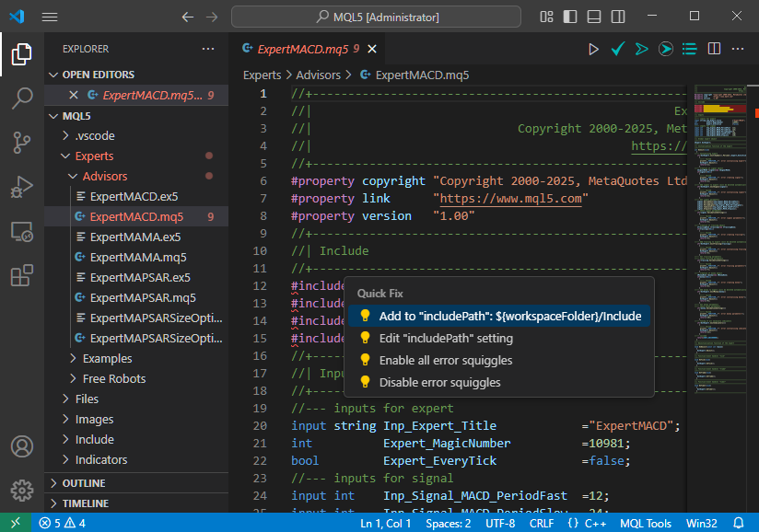Go forward with the right arrow
Viewport: 759px width, 532px height.
tap(212, 17)
